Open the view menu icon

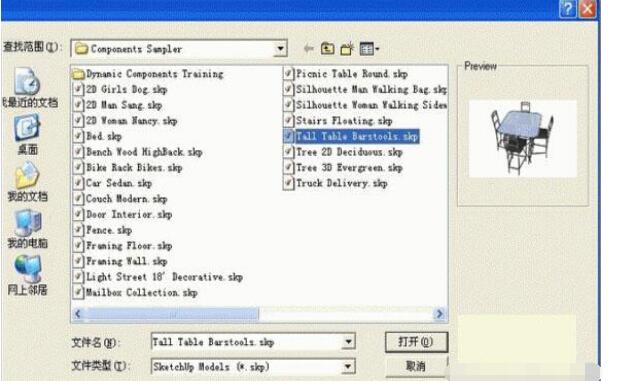click(x=366, y=49)
